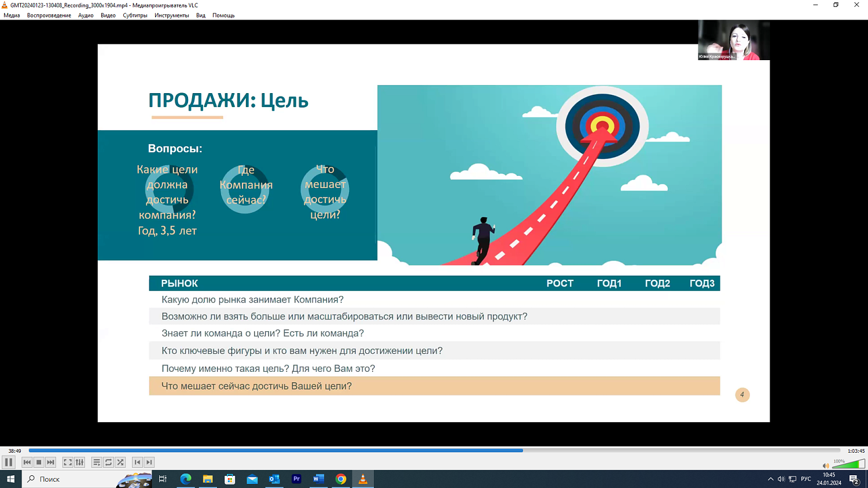Toggle random shuffle playback

120,462
